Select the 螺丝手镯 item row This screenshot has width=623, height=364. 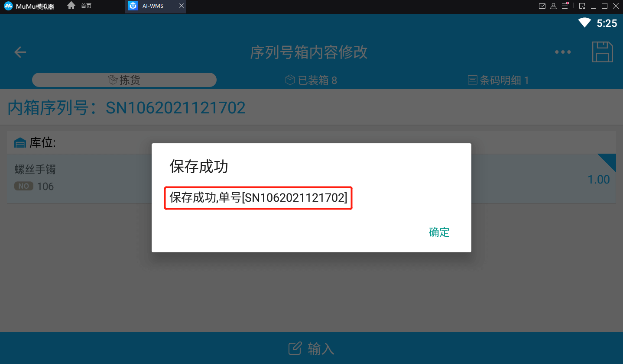[311, 178]
